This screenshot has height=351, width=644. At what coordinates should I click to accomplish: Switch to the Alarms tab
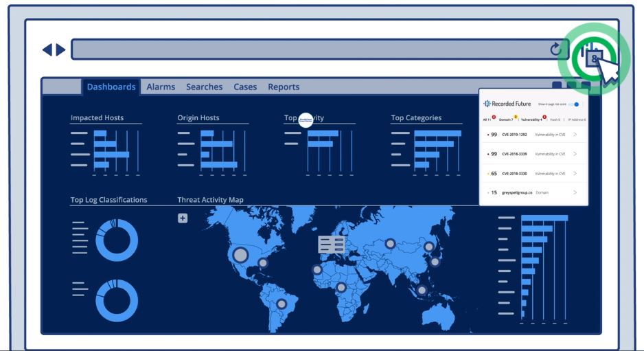161,87
